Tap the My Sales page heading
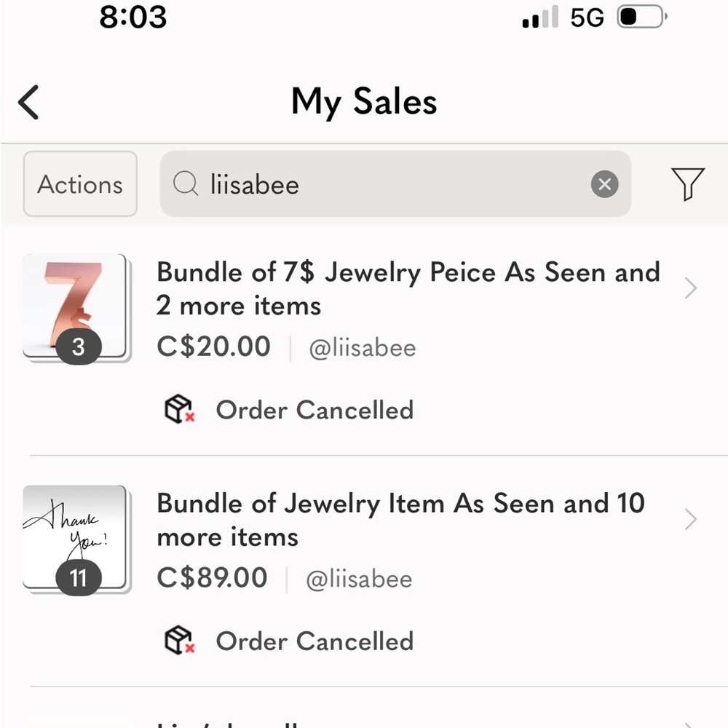This screenshot has height=728, width=728. click(x=364, y=102)
